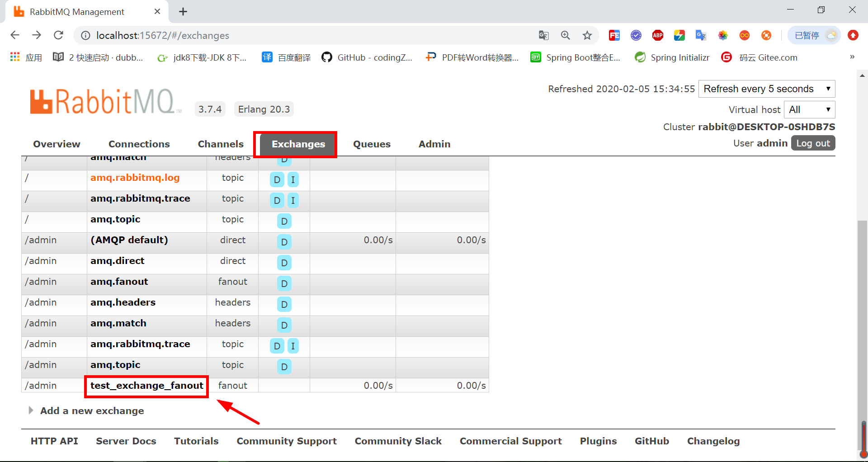Click the browser forward arrow
Screen dimensions: 868x462
(37, 35)
